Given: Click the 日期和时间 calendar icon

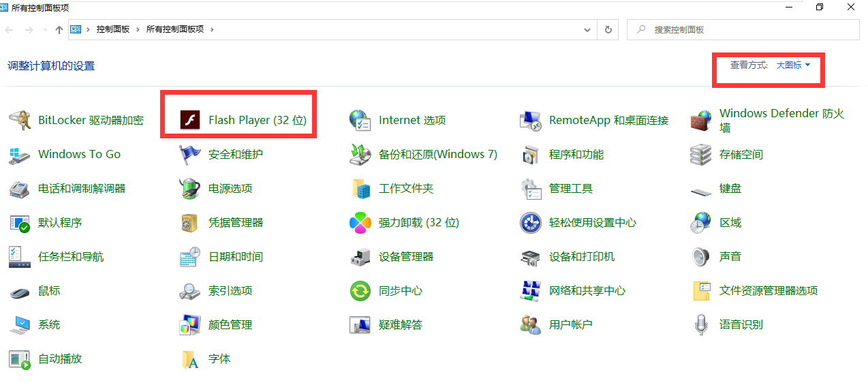Looking at the screenshot, I should click(189, 257).
